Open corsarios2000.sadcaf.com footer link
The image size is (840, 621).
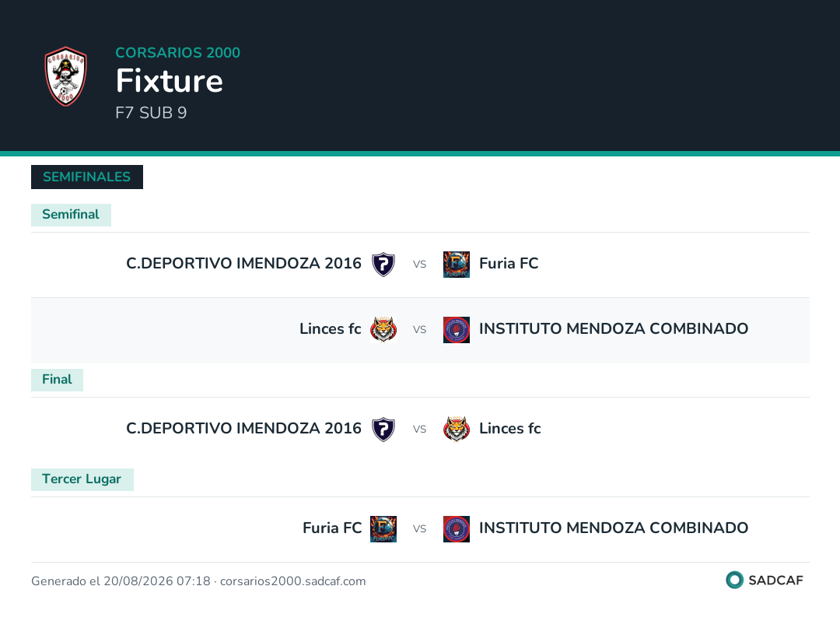tap(293, 581)
